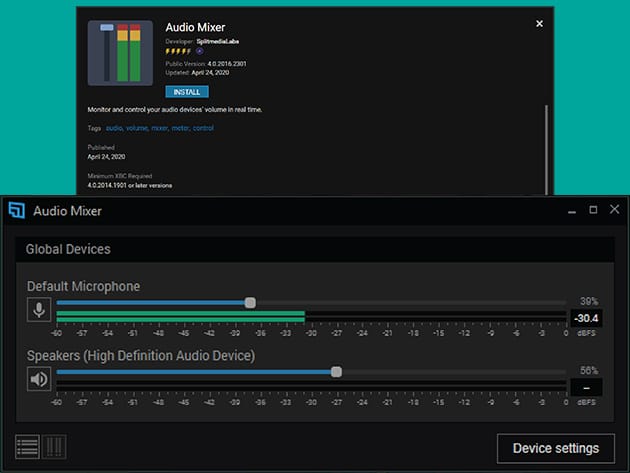630x473 pixels.
Task: Click the Default Microphone volume slider handle
Action: tap(250, 302)
